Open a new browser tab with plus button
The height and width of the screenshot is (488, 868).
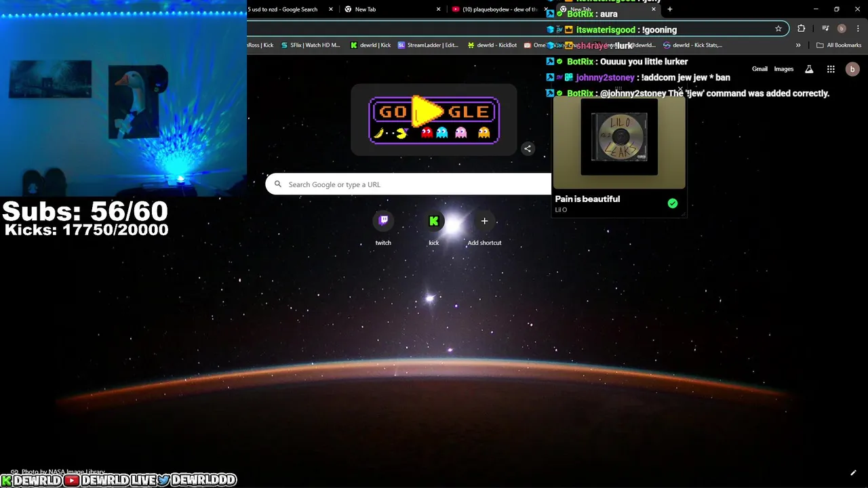pyautogui.click(x=670, y=9)
